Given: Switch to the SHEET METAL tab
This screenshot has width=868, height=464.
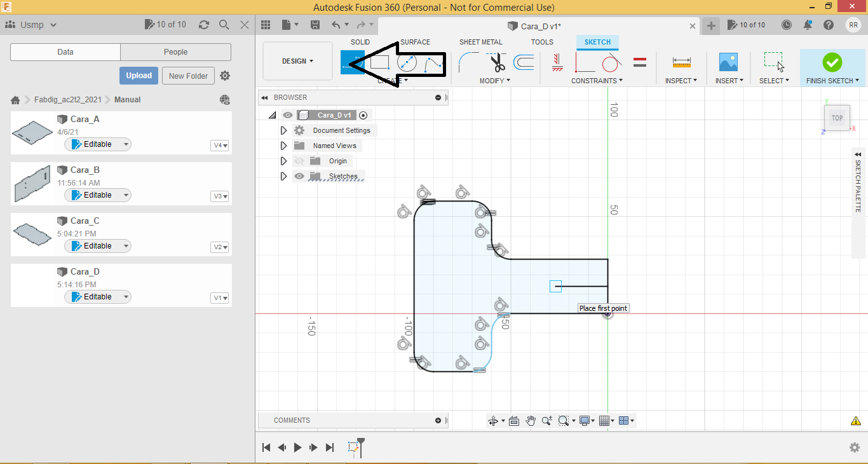Looking at the screenshot, I should pos(481,42).
